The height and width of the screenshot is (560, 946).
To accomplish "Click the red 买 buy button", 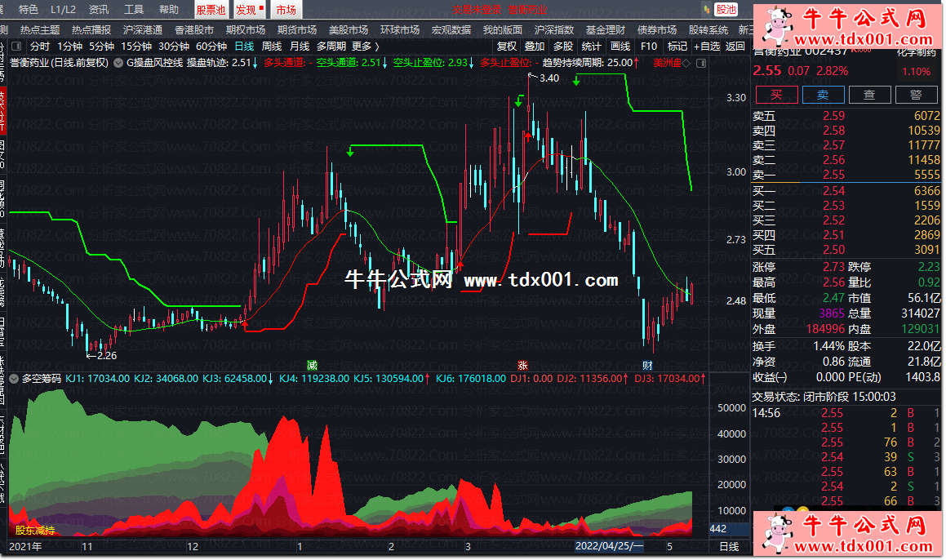I will [x=776, y=94].
